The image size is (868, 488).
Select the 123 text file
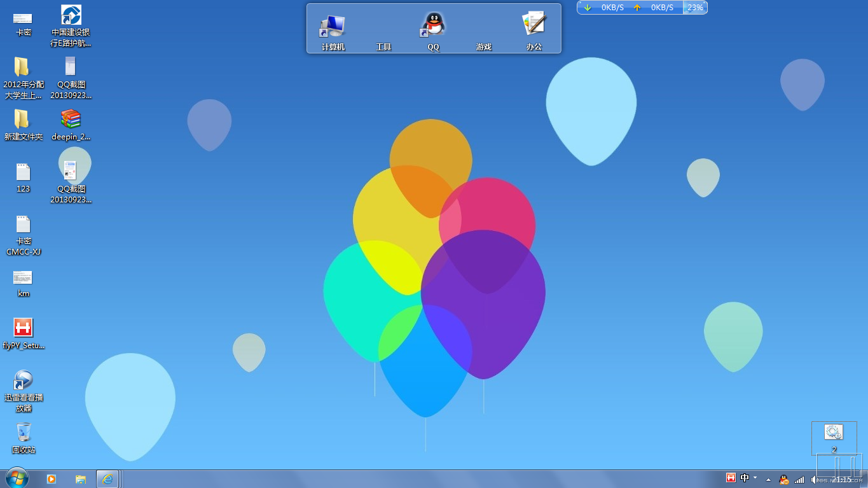(x=23, y=178)
